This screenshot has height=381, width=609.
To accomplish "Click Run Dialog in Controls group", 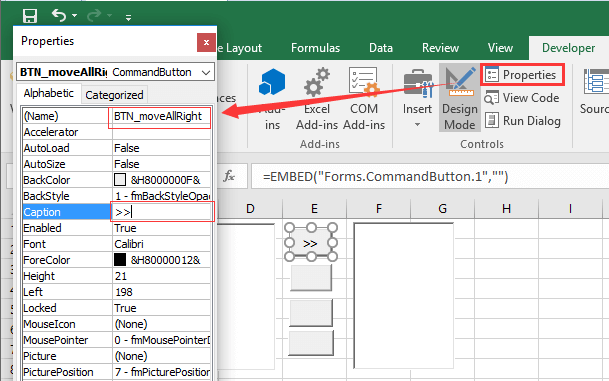I will pos(523,121).
